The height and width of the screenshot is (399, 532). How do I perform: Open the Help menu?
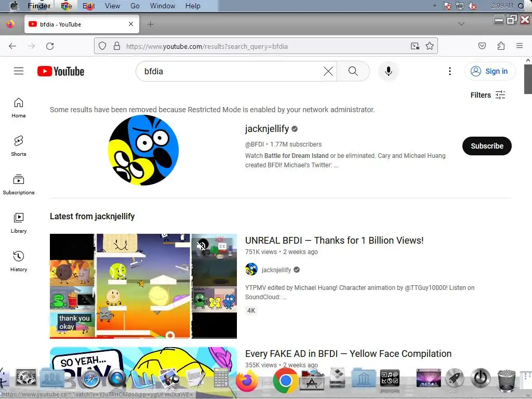[x=193, y=6]
